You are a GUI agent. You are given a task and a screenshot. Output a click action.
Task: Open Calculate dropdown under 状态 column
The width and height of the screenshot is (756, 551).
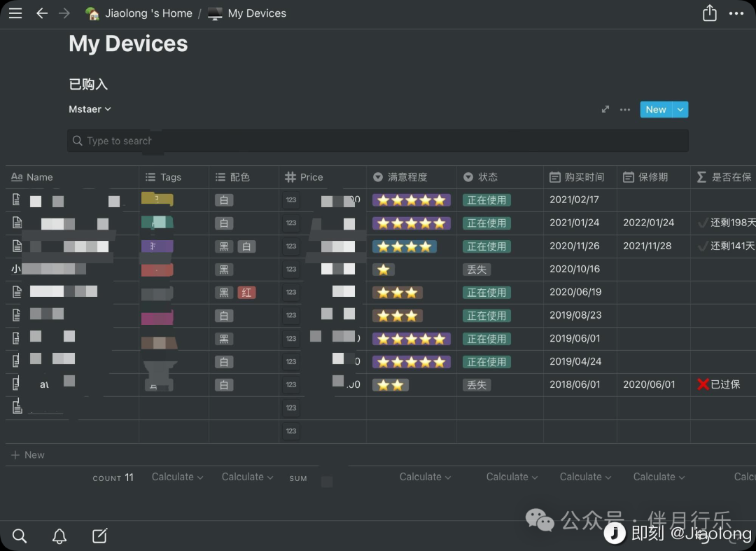(x=512, y=477)
